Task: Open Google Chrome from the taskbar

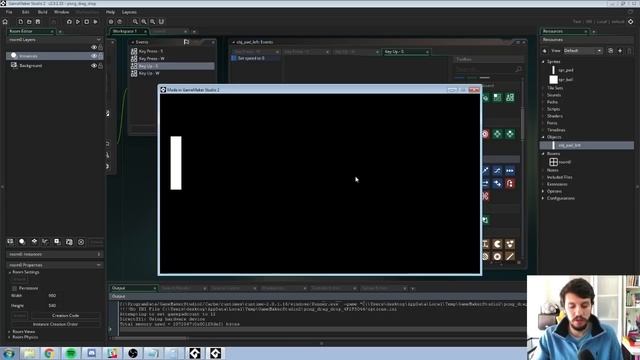Action: point(49,353)
